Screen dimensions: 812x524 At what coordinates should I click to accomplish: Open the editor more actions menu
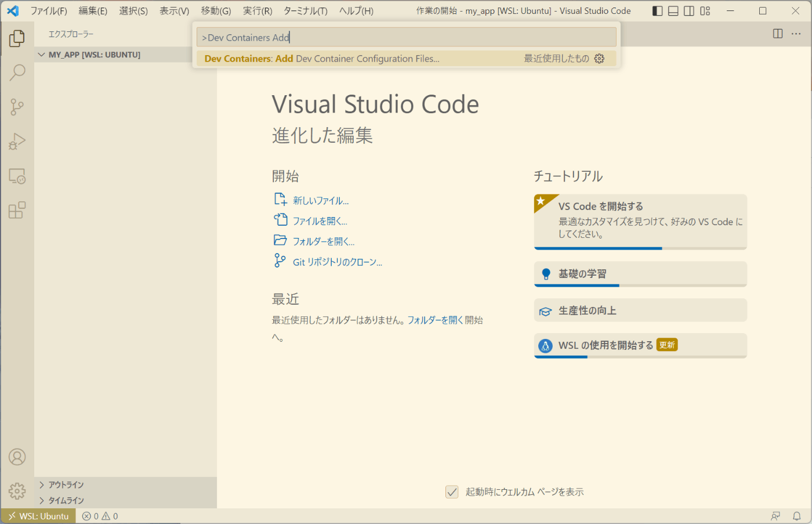(x=796, y=34)
